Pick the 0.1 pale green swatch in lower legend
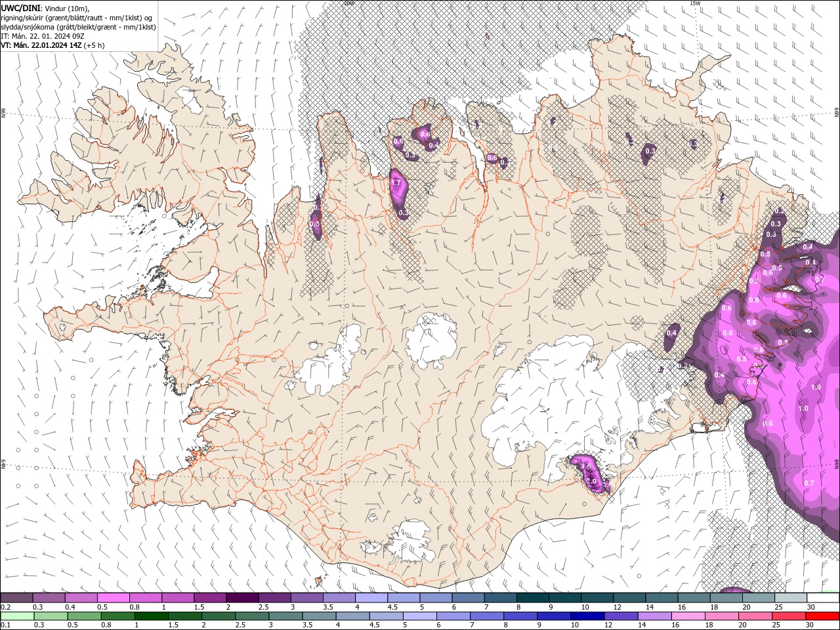Viewport: 840px width, 630px height. click(17, 616)
